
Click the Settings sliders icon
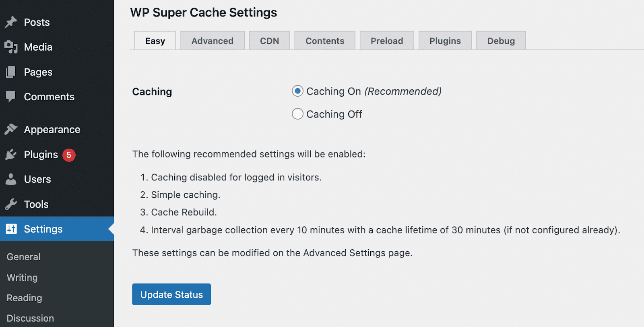(x=11, y=229)
